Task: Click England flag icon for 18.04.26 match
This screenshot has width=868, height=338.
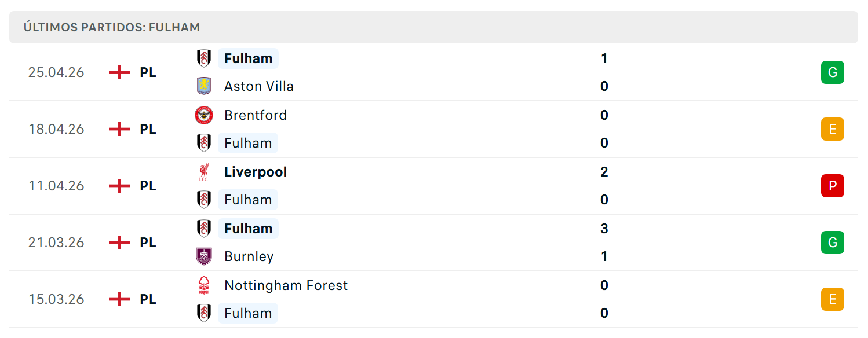Action: point(119,129)
